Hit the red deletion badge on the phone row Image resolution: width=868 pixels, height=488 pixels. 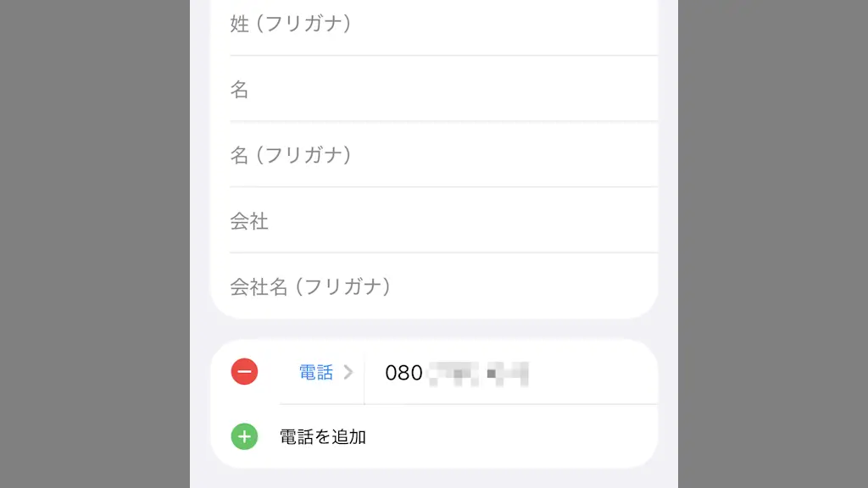[x=244, y=371]
